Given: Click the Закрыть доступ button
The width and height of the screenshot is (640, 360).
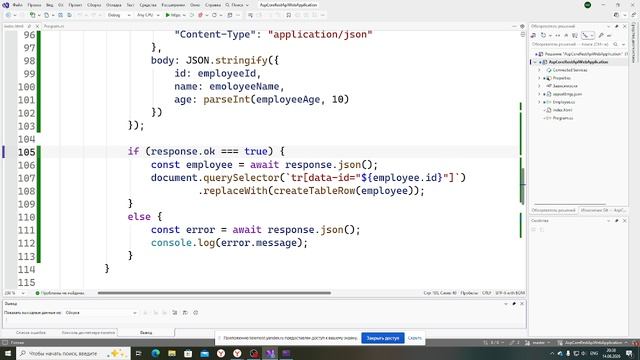Looking at the screenshot, I should tap(383, 338).
